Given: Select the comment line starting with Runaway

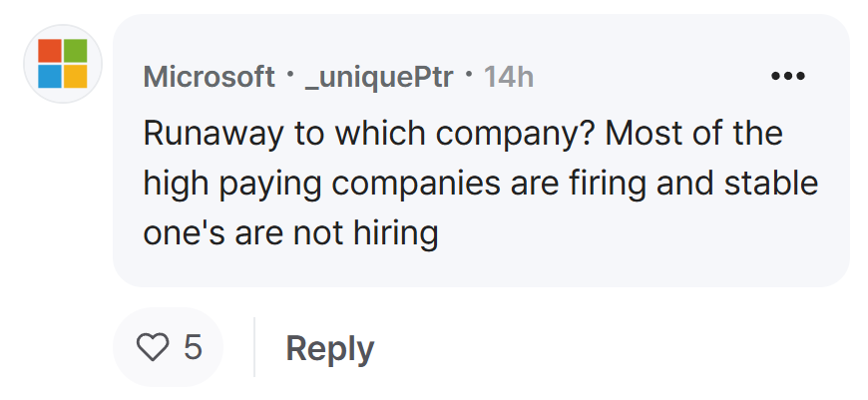Looking at the screenshot, I should [x=463, y=134].
